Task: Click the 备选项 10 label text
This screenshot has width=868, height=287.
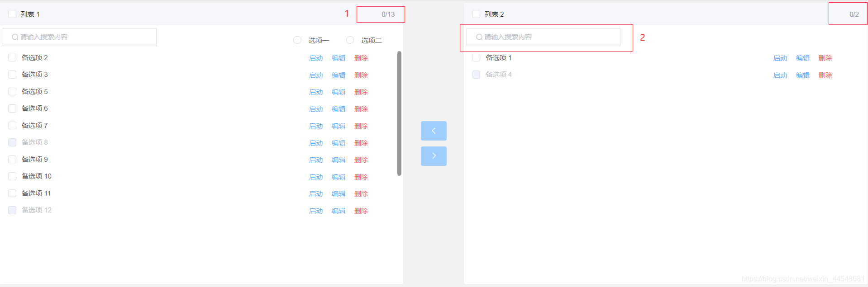Action: pyautogui.click(x=37, y=176)
